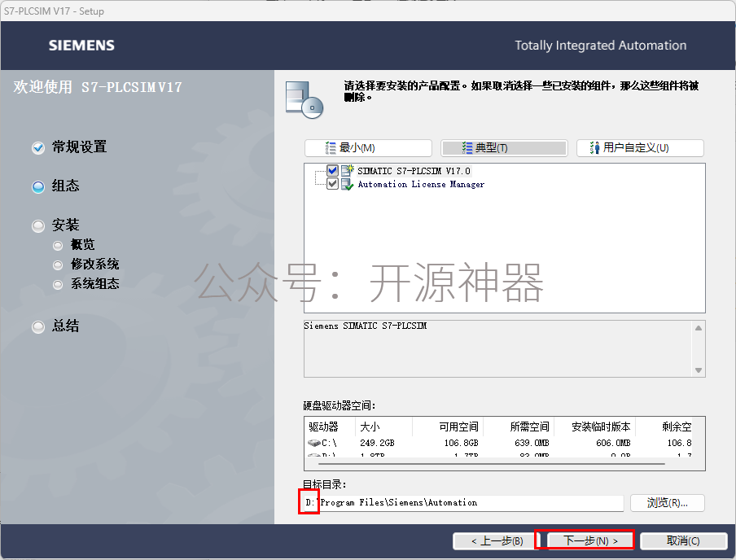
Task: Click the person icon on 用户自定义(U) button
Action: pyautogui.click(x=594, y=148)
